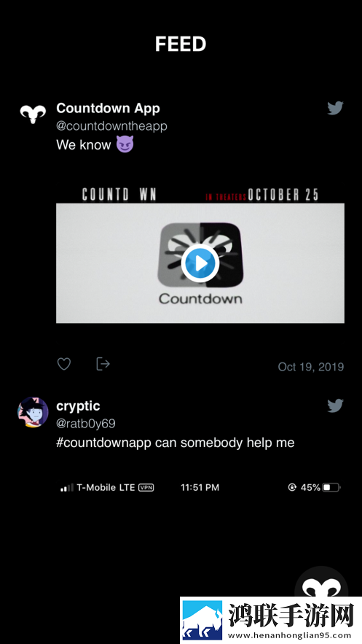Select the Countdown App account name
This screenshot has height=644, width=362.
pos(109,109)
